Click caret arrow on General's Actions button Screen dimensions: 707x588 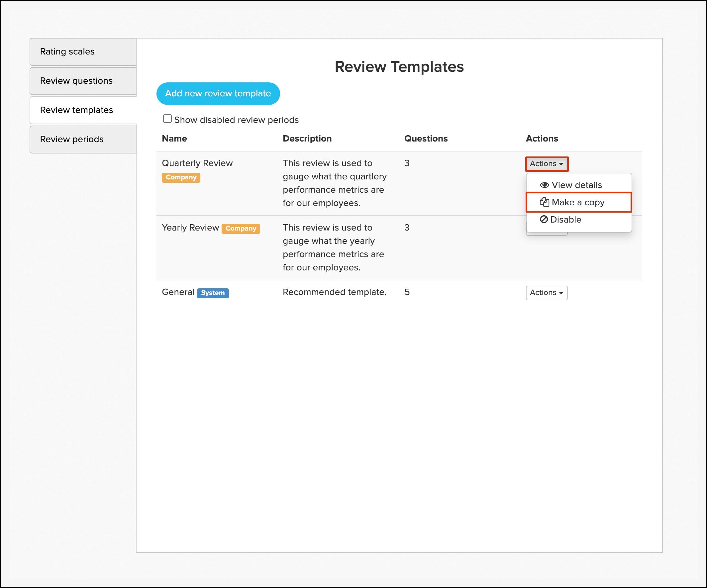click(x=561, y=293)
